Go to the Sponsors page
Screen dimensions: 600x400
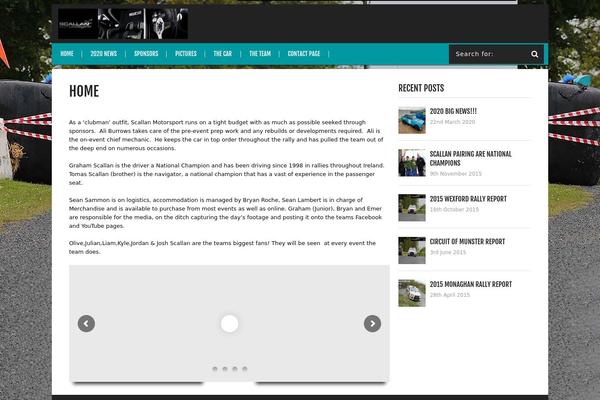pyautogui.click(x=146, y=54)
